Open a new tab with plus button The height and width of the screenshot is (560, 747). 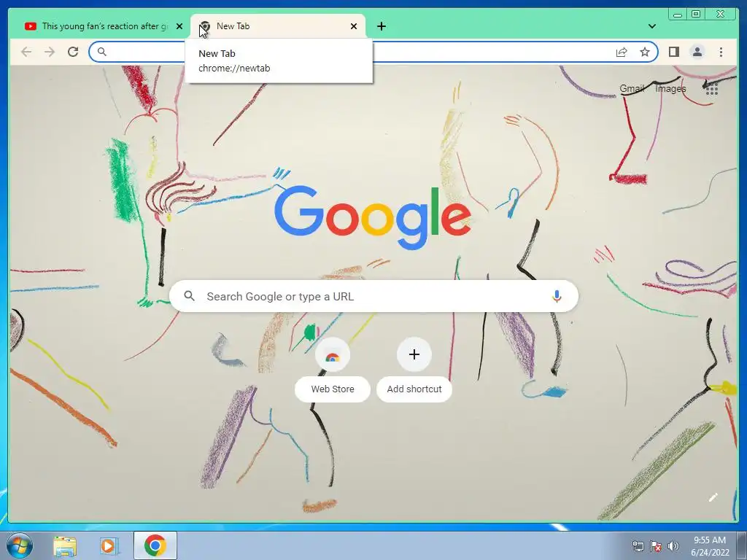coord(382,26)
